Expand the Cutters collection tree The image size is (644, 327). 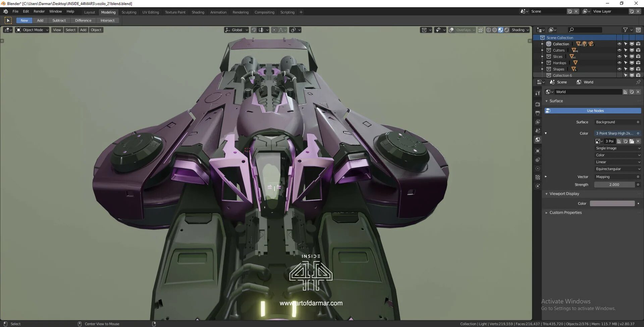[x=542, y=50]
